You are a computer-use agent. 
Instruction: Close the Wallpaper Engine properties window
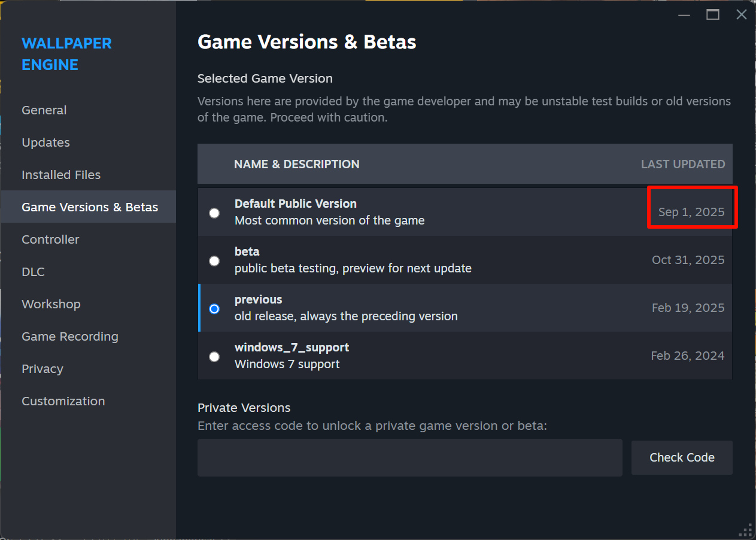tap(741, 15)
